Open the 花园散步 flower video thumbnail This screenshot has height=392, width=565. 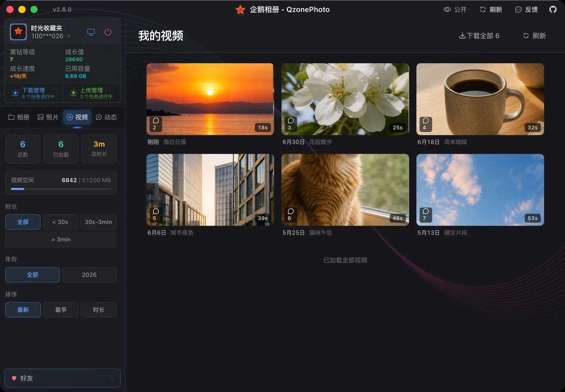(345, 99)
